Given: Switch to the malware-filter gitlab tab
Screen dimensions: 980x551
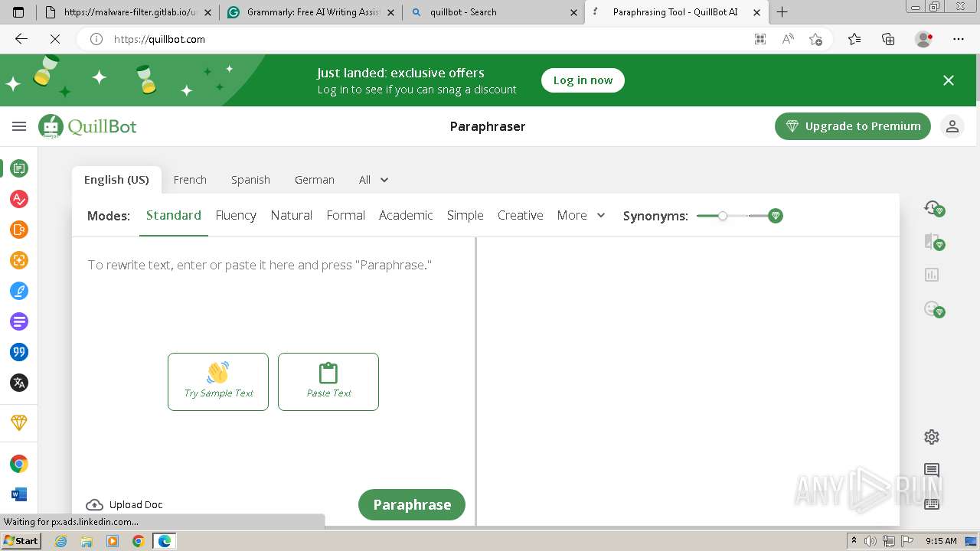Looking at the screenshot, I should pyautogui.click(x=128, y=12).
